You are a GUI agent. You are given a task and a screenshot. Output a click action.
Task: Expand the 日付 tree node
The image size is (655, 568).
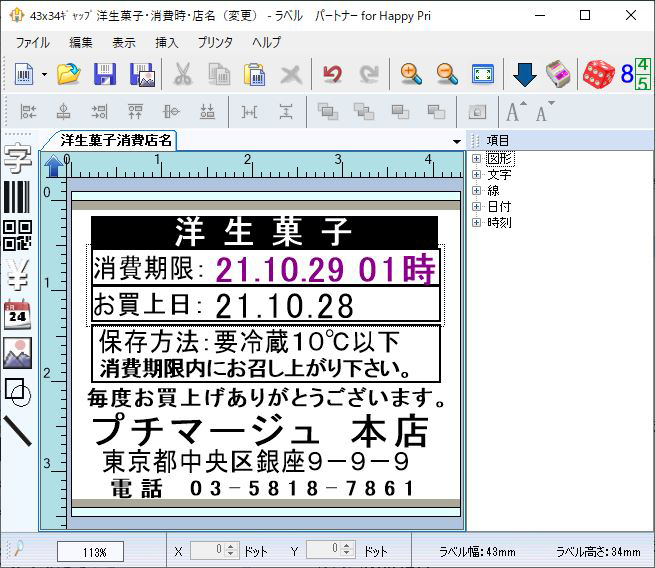pyautogui.click(x=476, y=206)
